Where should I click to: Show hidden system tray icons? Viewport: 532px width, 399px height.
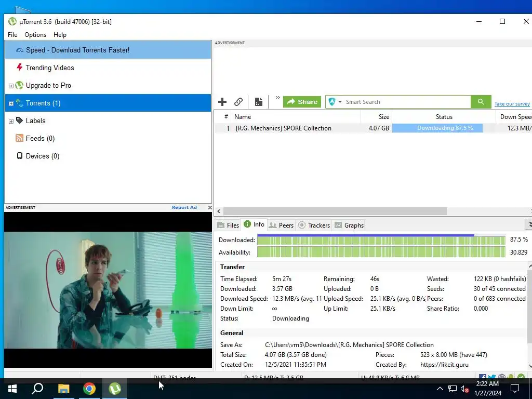[x=440, y=389]
